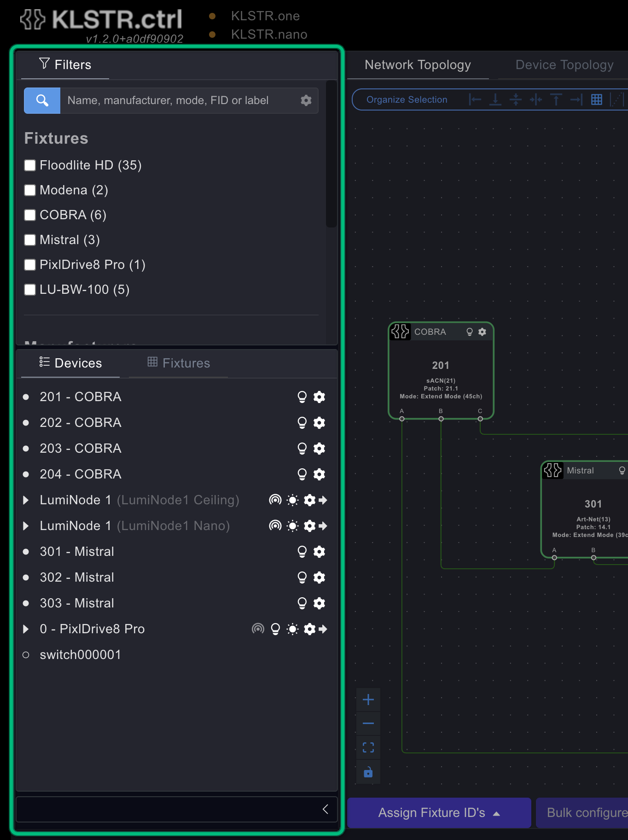Open settings gear for 201 - COBRA
Viewport: 628px width, 840px height.
319,397
